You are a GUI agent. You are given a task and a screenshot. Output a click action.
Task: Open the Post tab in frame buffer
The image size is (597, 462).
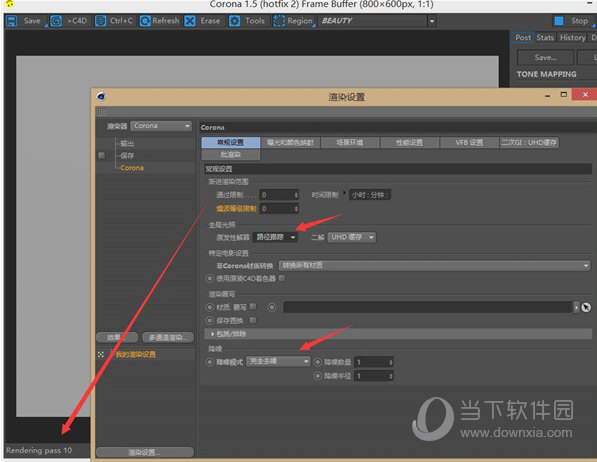coord(523,37)
